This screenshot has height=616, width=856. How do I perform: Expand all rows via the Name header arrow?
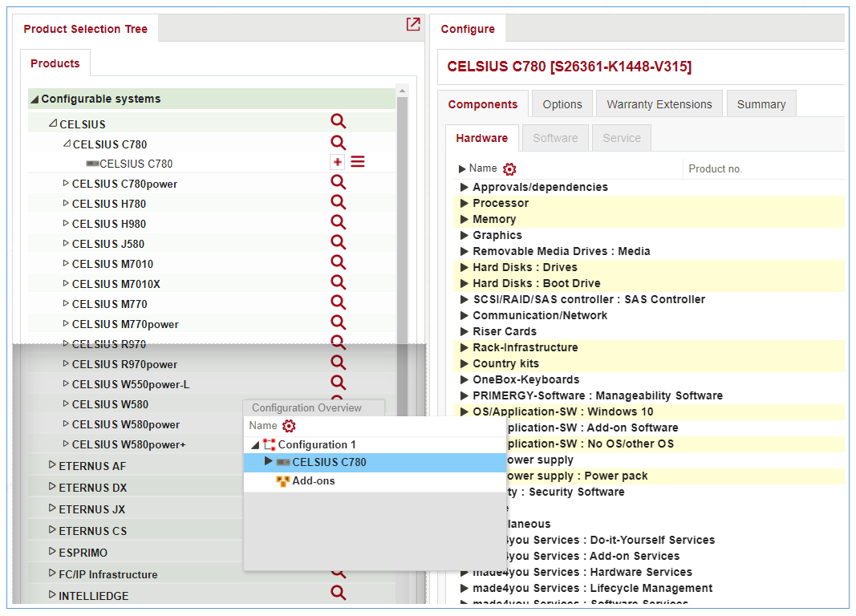tap(462, 169)
